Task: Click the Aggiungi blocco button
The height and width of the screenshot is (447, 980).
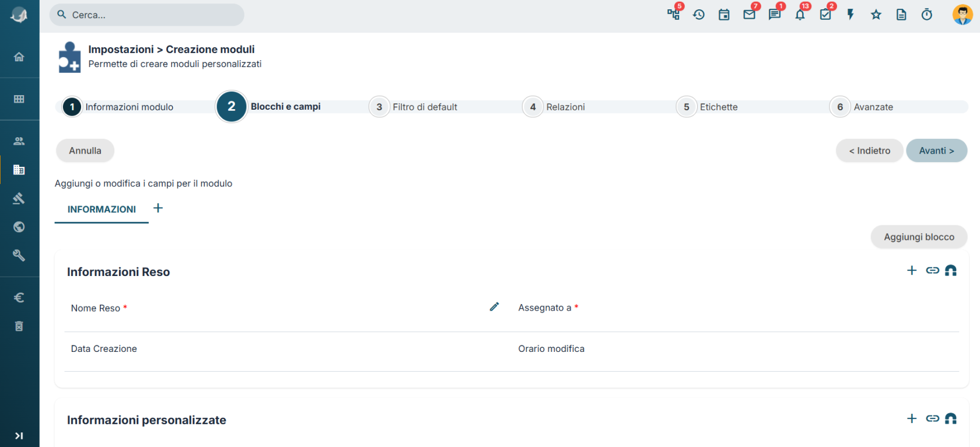Action: tap(919, 237)
